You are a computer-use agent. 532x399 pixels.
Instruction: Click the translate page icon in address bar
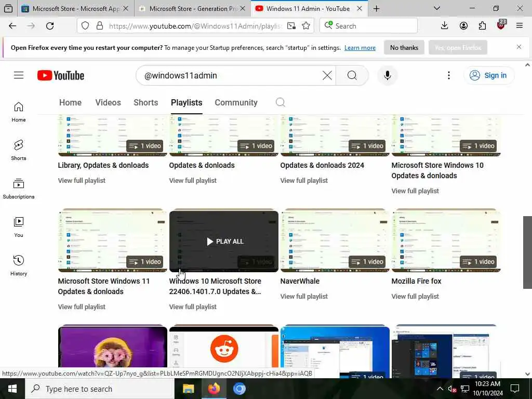click(x=291, y=26)
